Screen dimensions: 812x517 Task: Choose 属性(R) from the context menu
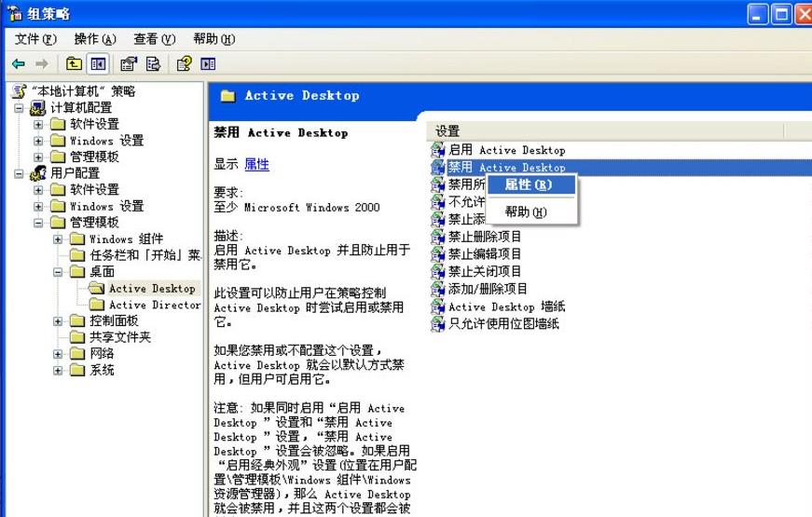pos(528,184)
